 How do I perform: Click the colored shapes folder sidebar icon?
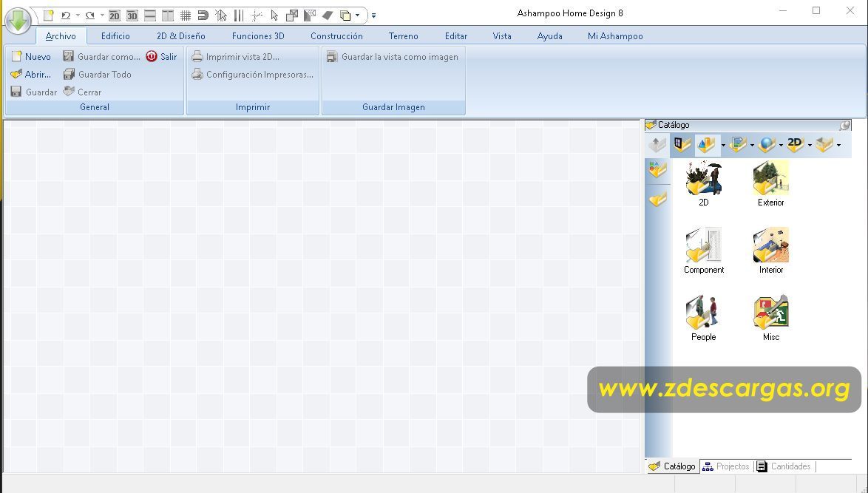pos(657,170)
